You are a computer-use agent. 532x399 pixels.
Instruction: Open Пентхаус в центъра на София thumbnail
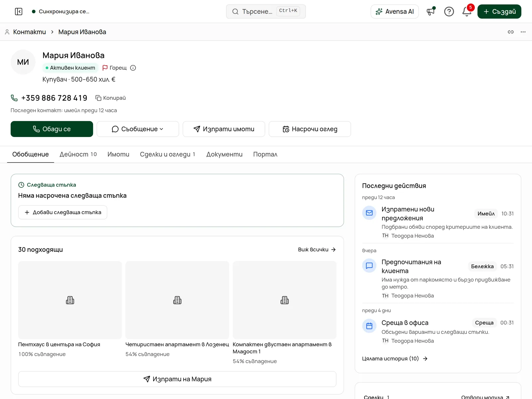tap(70, 300)
